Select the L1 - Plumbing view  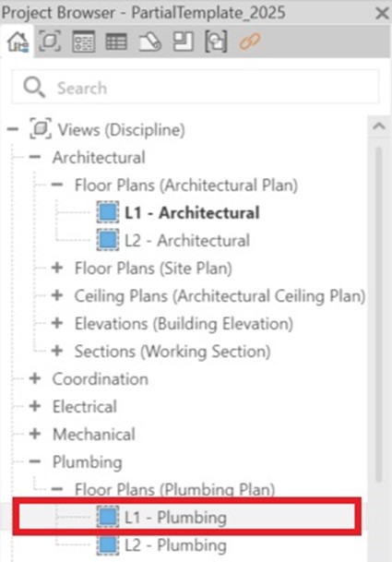click(186, 517)
